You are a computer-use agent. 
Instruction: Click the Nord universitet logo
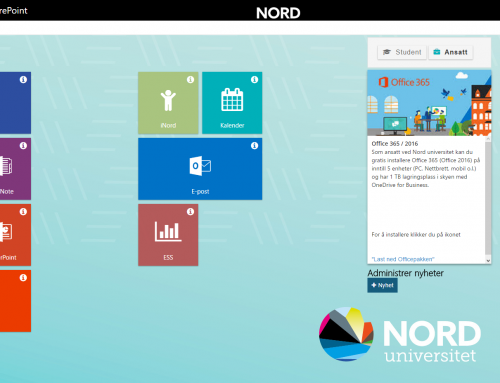click(400, 334)
